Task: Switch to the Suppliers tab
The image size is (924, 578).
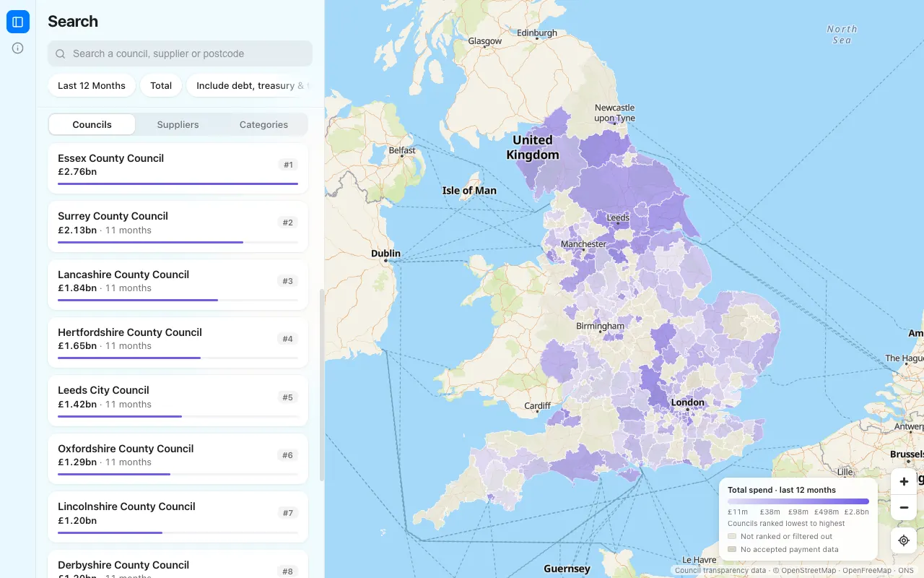Action: (x=178, y=124)
